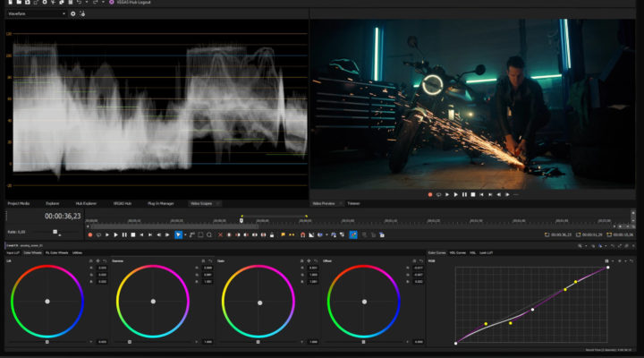
Task: Click the Lift luminance slider handle
Action: (47, 342)
